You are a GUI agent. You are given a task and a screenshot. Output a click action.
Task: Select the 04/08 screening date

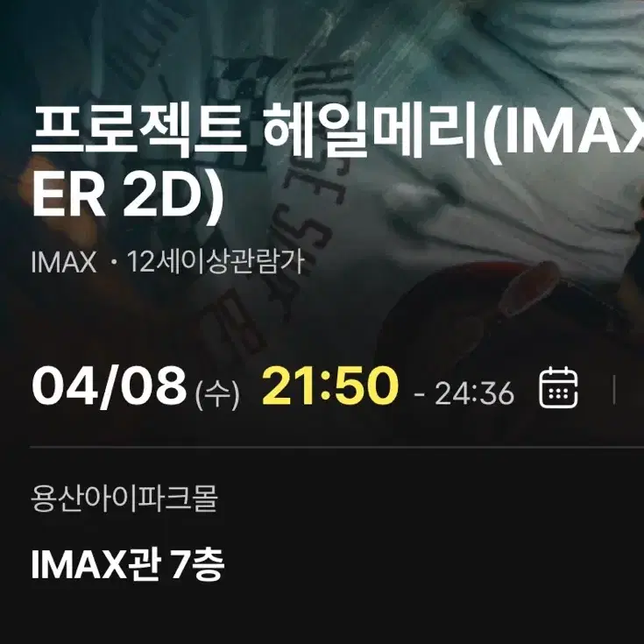109,387
